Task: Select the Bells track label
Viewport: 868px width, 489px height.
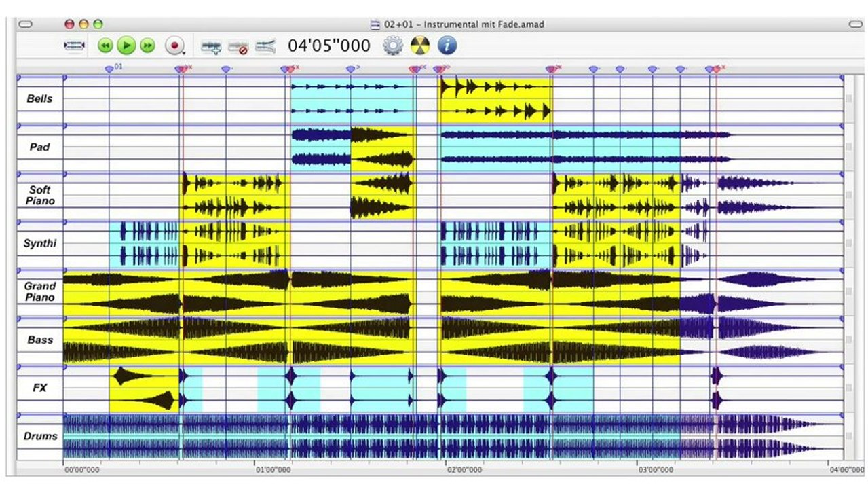Action: tap(39, 99)
